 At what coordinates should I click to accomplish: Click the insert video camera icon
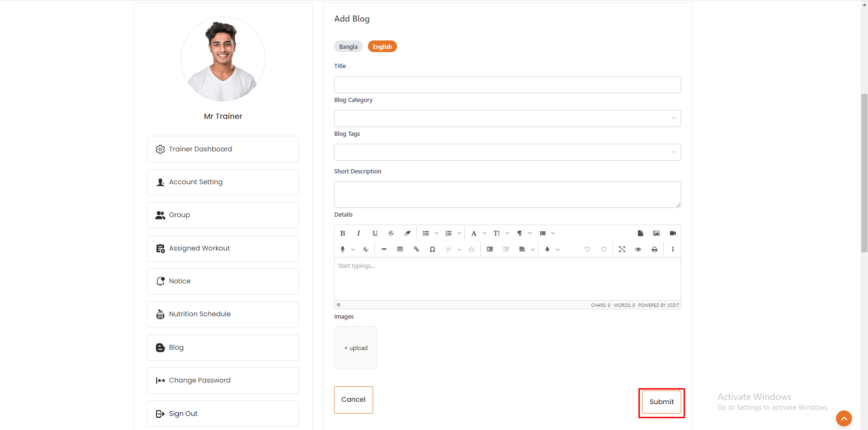click(673, 233)
